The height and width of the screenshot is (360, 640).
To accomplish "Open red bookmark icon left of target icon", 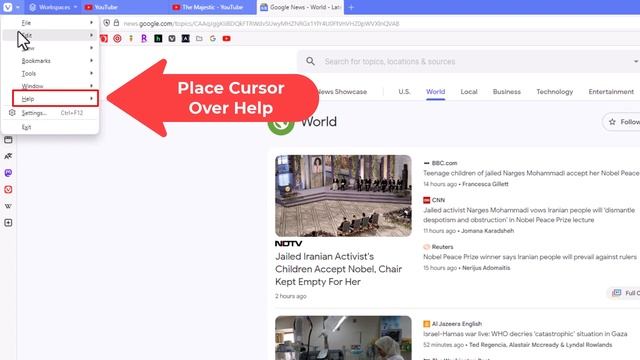I will [104, 38].
